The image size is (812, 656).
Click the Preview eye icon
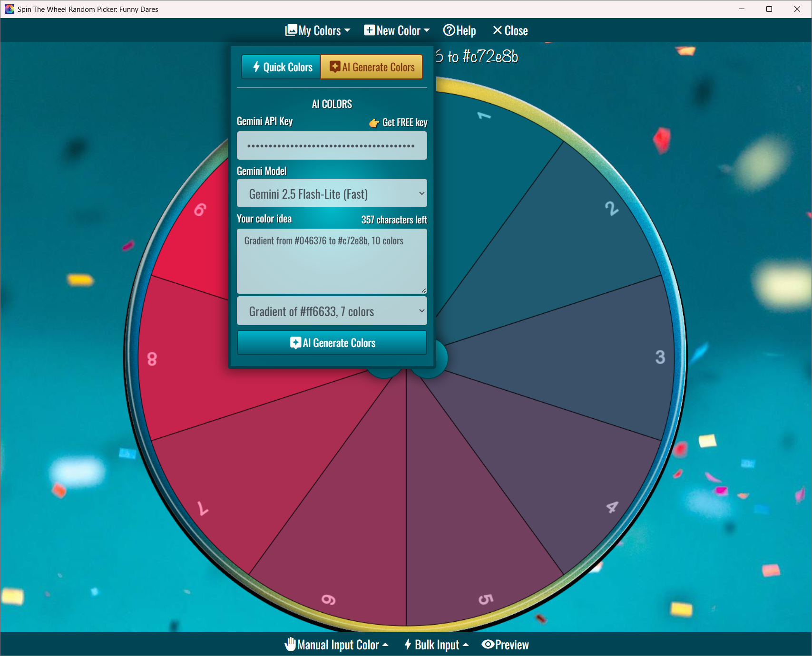coord(488,644)
